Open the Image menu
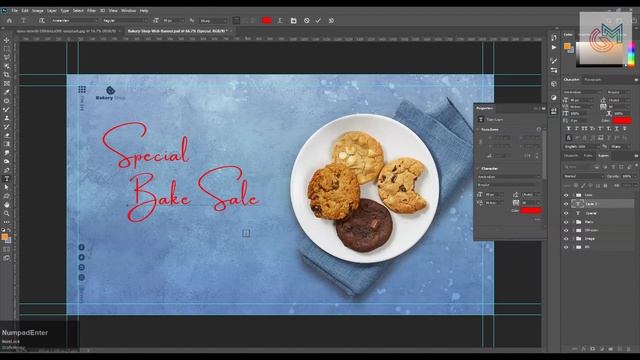This screenshot has height=360, width=640. pyautogui.click(x=38, y=11)
